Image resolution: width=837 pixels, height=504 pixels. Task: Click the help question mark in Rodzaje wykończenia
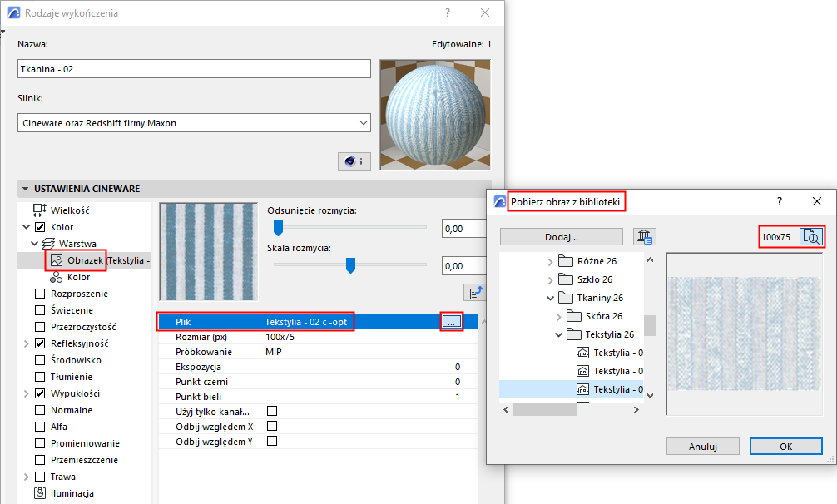pos(448,12)
